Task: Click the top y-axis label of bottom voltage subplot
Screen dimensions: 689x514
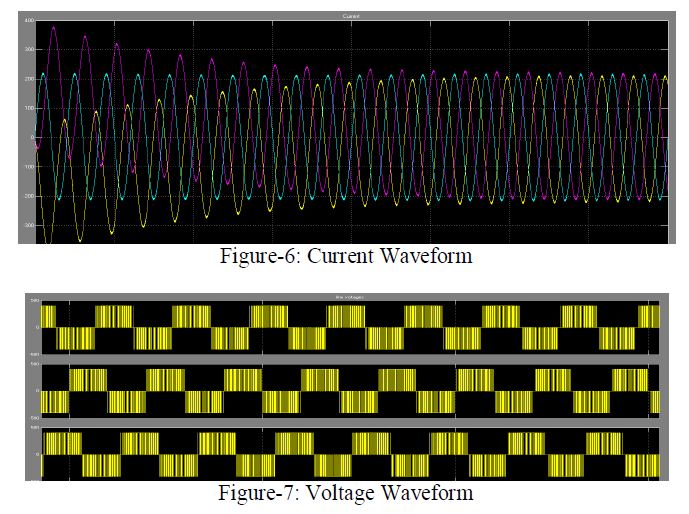Action: tap(35, 429)
